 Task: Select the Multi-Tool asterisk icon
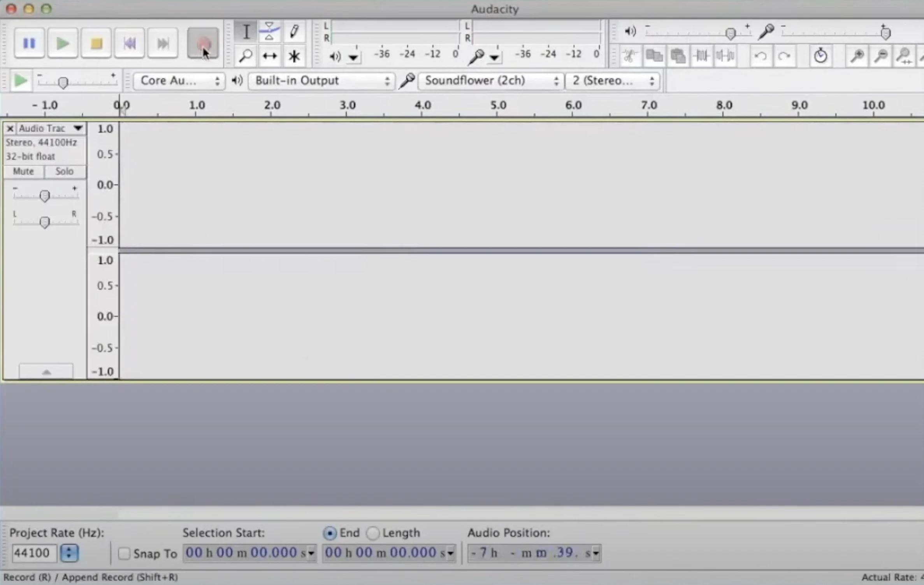(294, 56)
